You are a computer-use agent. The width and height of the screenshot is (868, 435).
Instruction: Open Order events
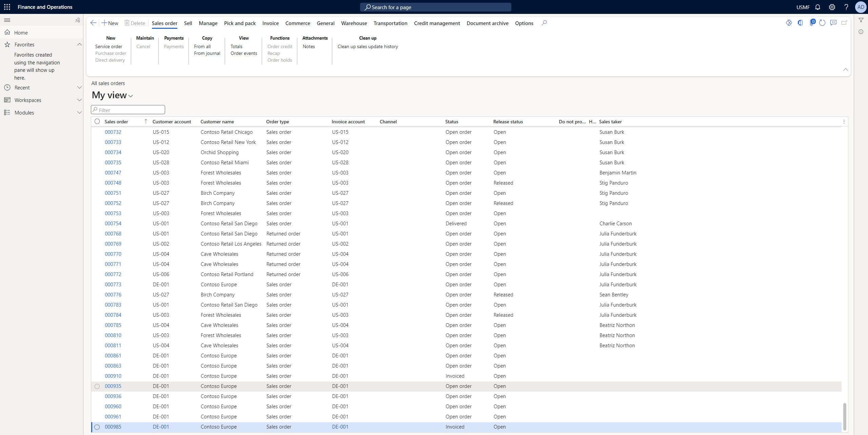tap(243, 53)
